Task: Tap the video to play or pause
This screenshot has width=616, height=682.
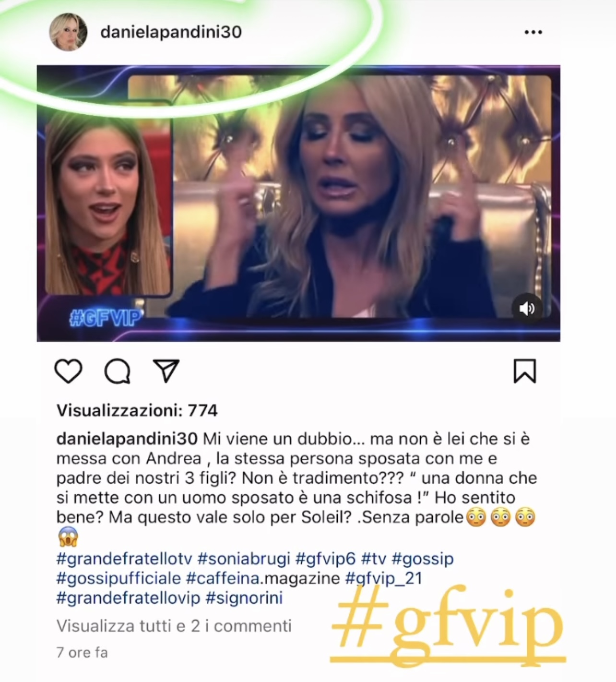Action: (298, 203)
